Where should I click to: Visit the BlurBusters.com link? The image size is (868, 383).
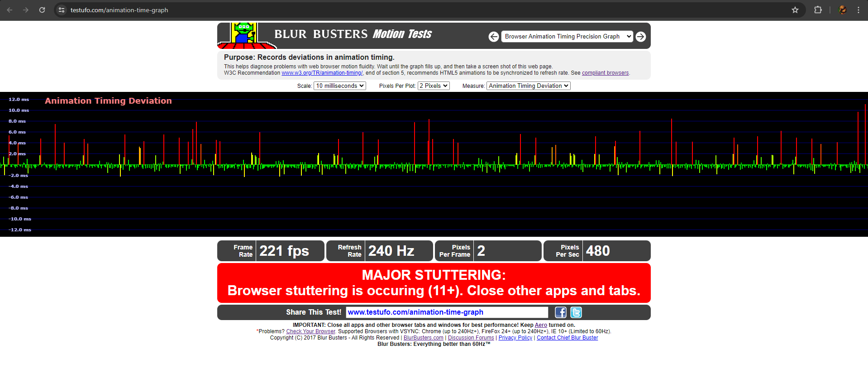pos(424,338)
